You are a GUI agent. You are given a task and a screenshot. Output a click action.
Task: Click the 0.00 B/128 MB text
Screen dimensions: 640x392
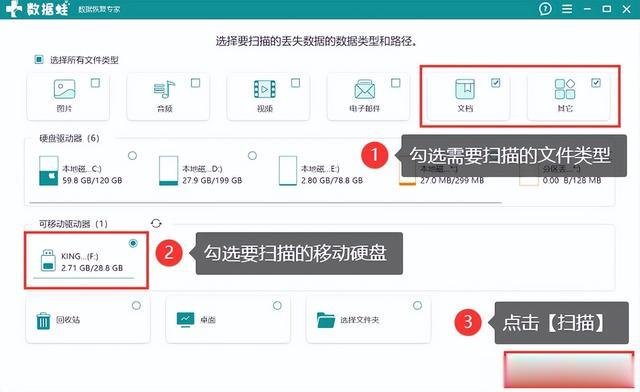[x=572, y=180]
